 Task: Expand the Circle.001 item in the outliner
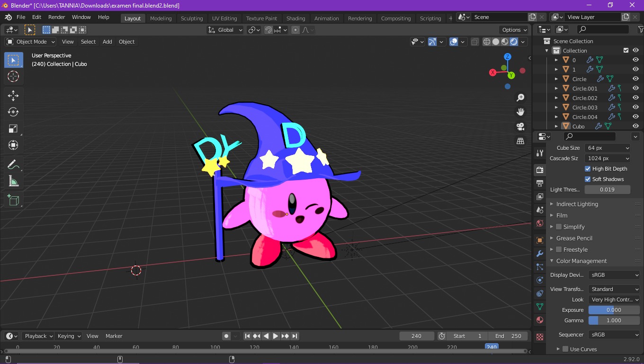[x=556, y=89]
